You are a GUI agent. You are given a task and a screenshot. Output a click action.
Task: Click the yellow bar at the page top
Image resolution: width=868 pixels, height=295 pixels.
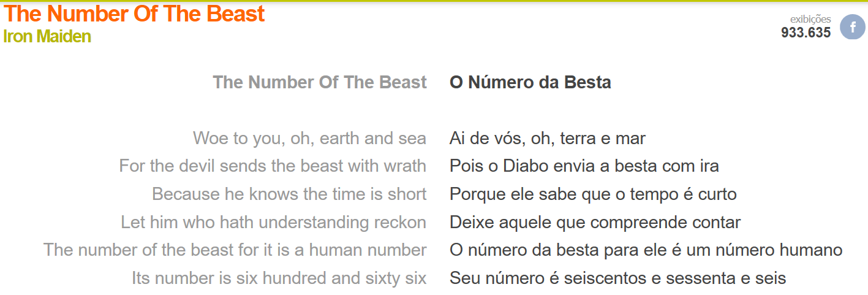(434, 1)
